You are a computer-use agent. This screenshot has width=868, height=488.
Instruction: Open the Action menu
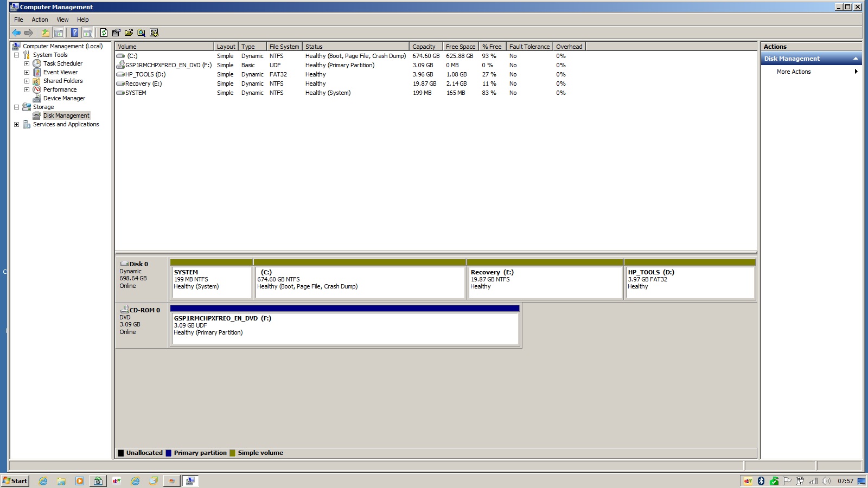pos(40,20)
